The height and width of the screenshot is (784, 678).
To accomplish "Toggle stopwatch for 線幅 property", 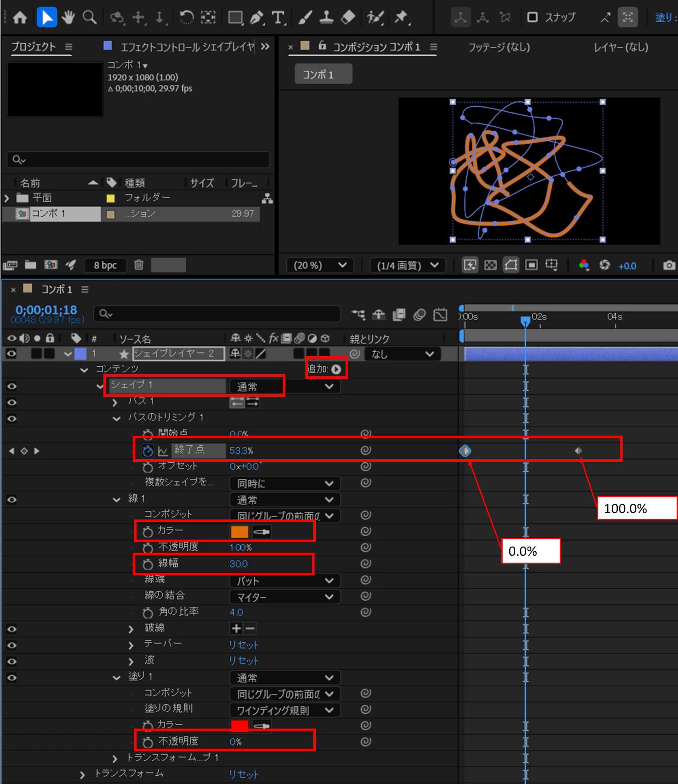I will pyautogui.click(x=148, y=564).
